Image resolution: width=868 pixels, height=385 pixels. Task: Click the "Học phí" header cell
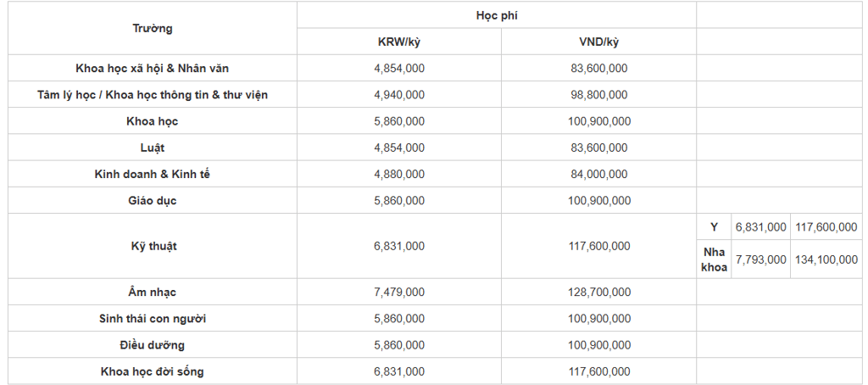(x=497, y=15)
